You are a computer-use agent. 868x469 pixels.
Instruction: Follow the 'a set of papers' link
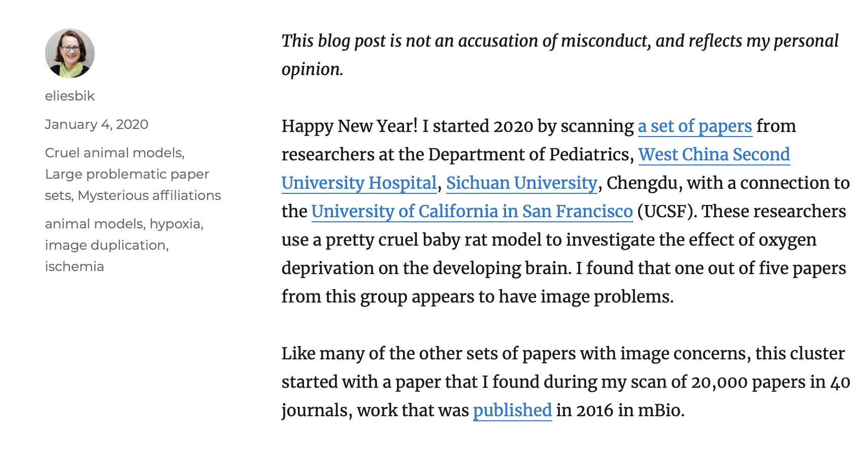[x=694, y=126]
